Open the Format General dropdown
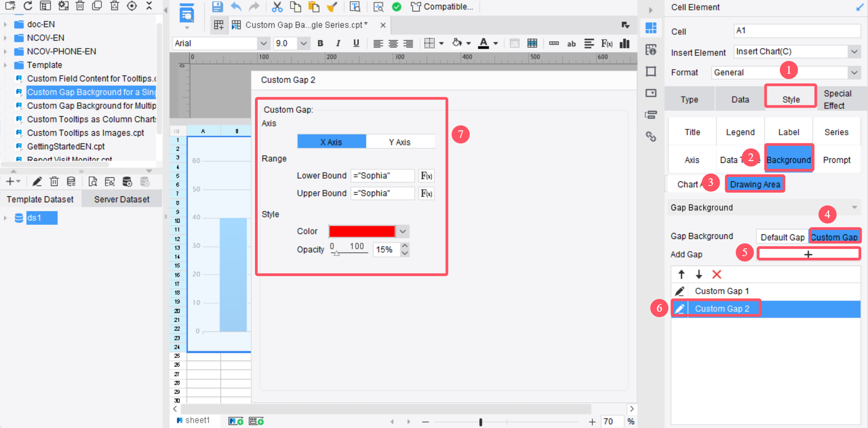The height and width of the screenshot is (428, 868). click(x=854, y=72)
